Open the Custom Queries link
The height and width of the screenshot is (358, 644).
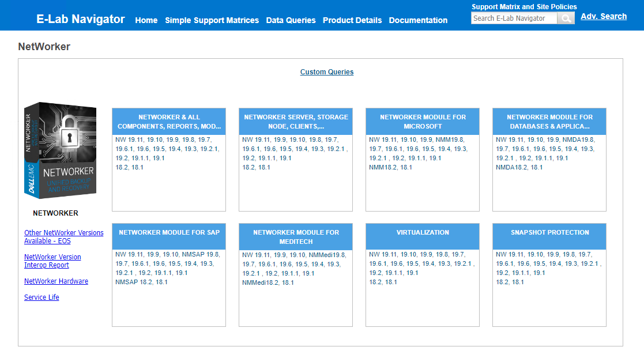[x=327, y=71]
